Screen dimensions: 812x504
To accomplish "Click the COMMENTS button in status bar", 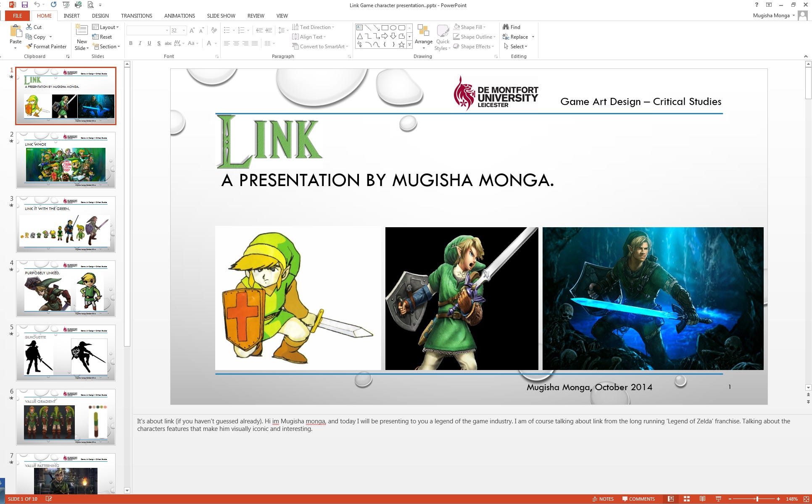I will click(x=638, y=499).
